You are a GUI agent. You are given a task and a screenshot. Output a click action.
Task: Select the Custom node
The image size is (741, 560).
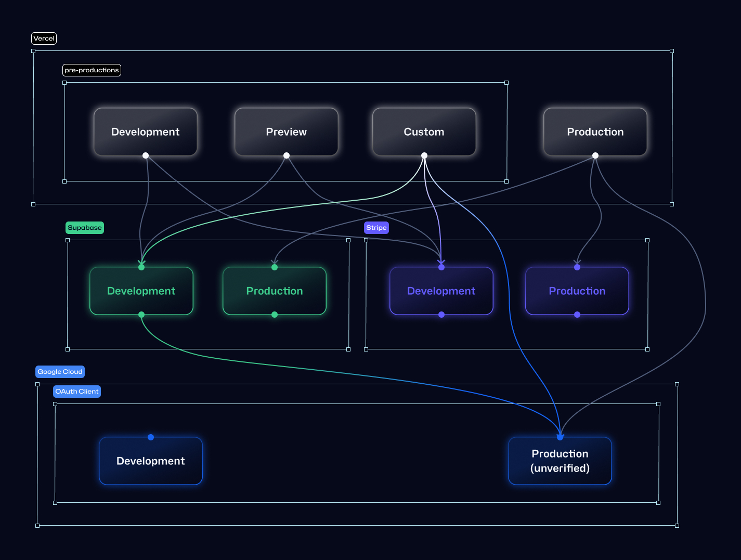click(x=424, y=132)
